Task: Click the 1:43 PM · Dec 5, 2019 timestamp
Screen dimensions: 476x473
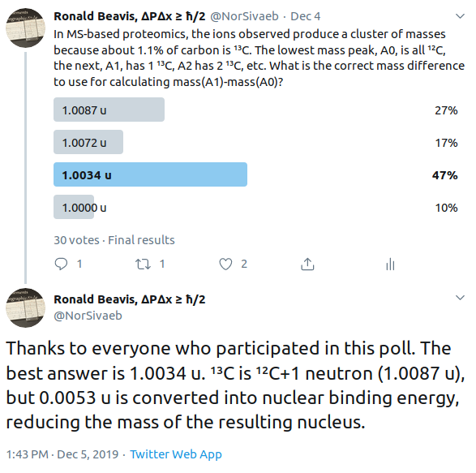Action: [x=62, y=454]
